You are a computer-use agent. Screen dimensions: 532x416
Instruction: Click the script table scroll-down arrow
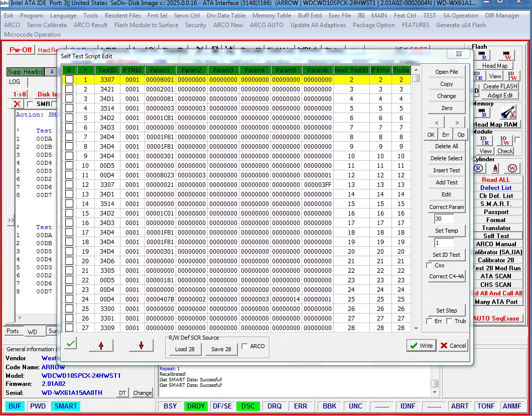[416, 329]
